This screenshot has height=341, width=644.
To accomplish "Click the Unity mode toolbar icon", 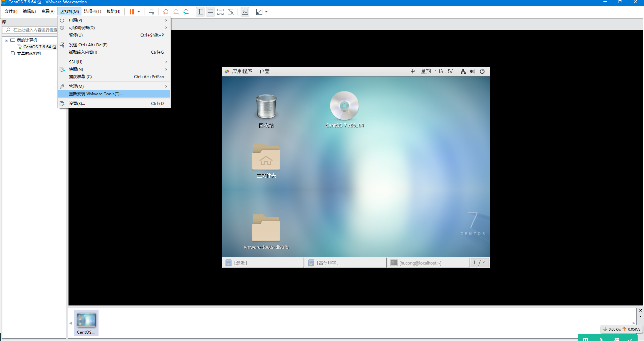I will point(231,12).
